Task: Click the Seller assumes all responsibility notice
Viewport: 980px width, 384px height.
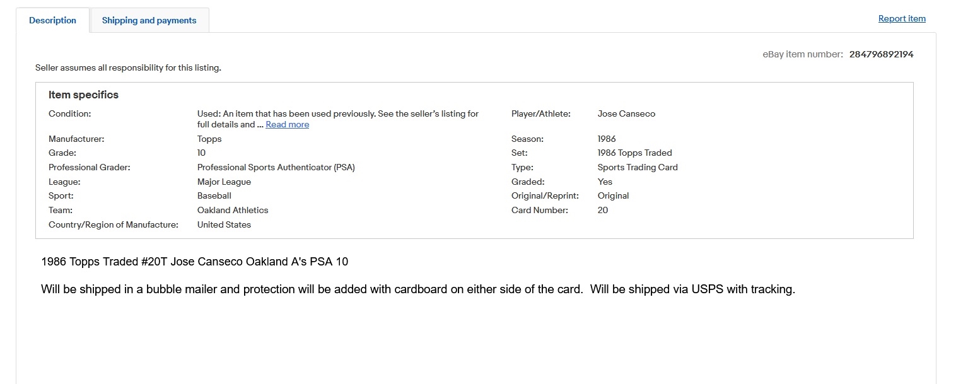Action: click(x=128, y=67)
